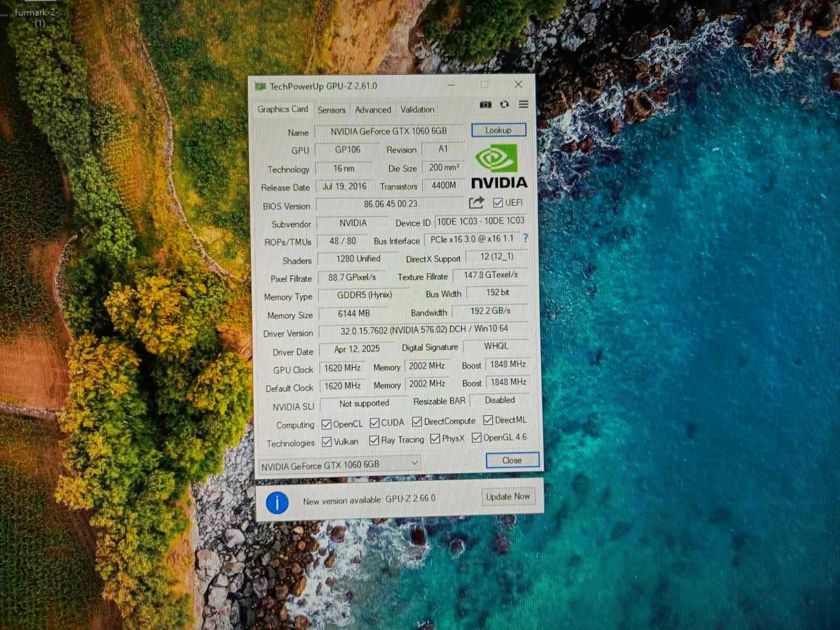Click the refresh icon in GPU-Z
Viewport: 840px width, 630px height.
point(505,104)
